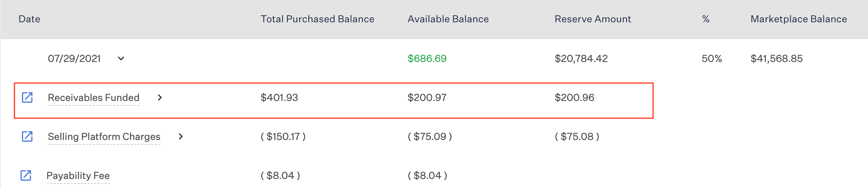Expand Receivables Funded chevron arrow
Screen dimensions: 868x188
(x=160, y=97)
